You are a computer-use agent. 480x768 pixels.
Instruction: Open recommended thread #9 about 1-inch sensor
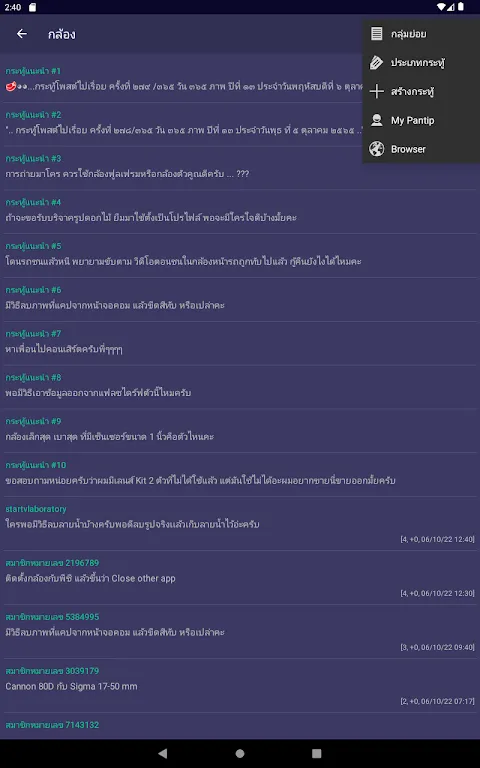(240, 431)
